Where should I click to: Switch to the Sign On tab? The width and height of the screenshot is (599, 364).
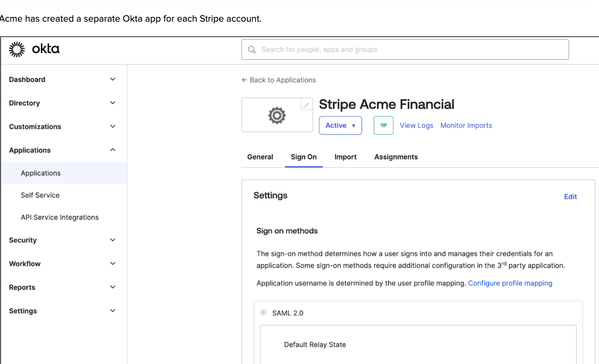304,157
